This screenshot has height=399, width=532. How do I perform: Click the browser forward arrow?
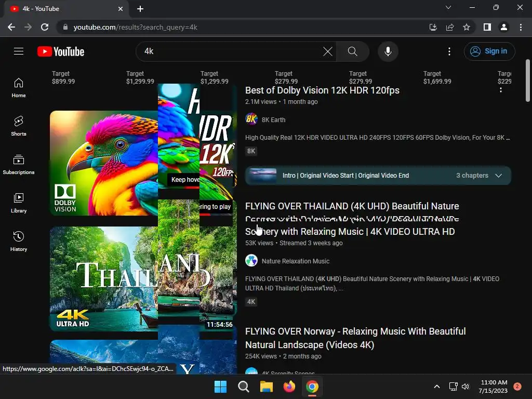tap(28, 27)
